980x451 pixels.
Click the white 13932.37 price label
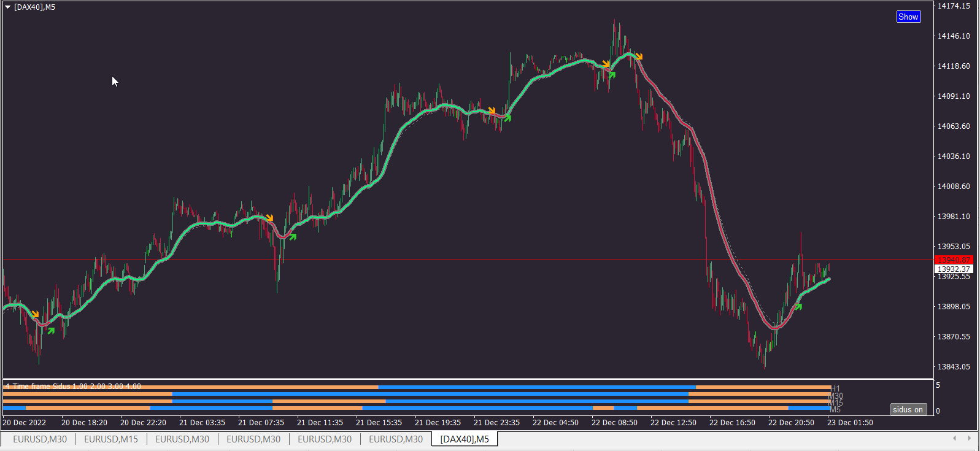point(954,269)
